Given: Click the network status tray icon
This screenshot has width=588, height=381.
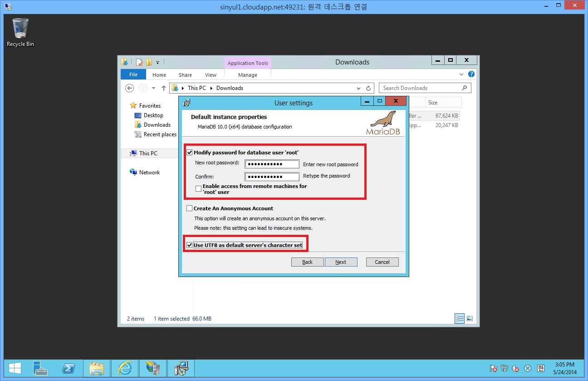Looking at the screenshot, I should tap(505, 368).
